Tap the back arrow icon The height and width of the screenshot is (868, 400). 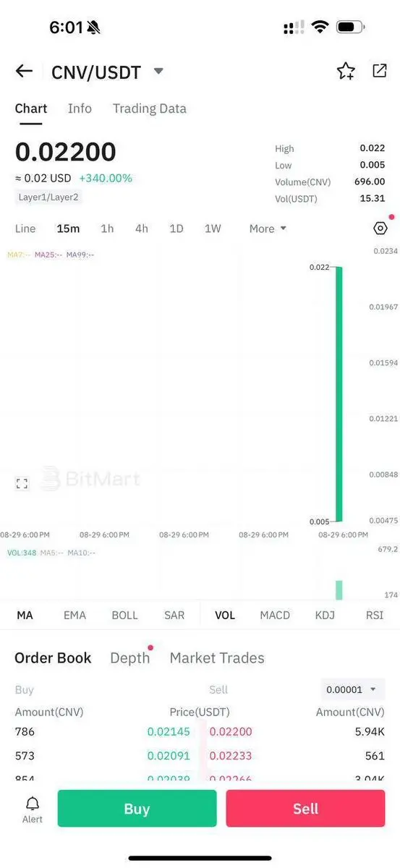tap(24, 71)
